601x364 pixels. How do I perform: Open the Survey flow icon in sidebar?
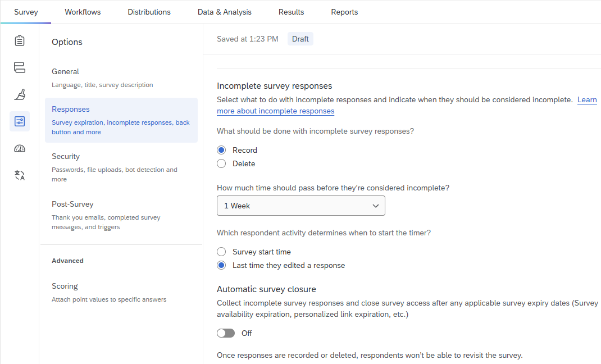[20, 67]
